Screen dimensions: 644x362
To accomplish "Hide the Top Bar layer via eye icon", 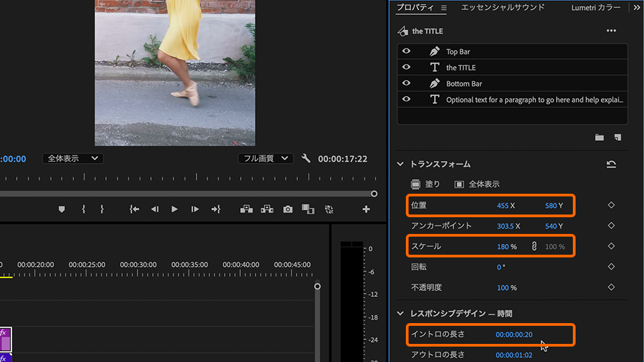I will coord(407,52).
